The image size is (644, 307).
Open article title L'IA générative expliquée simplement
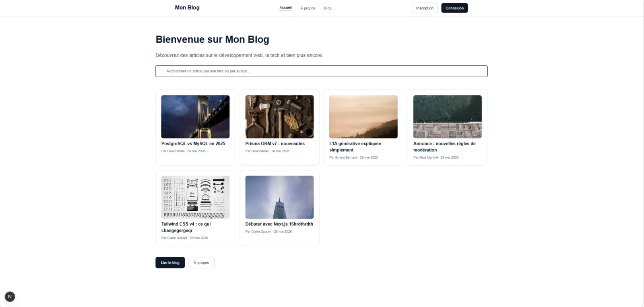[x=355, y=147]
